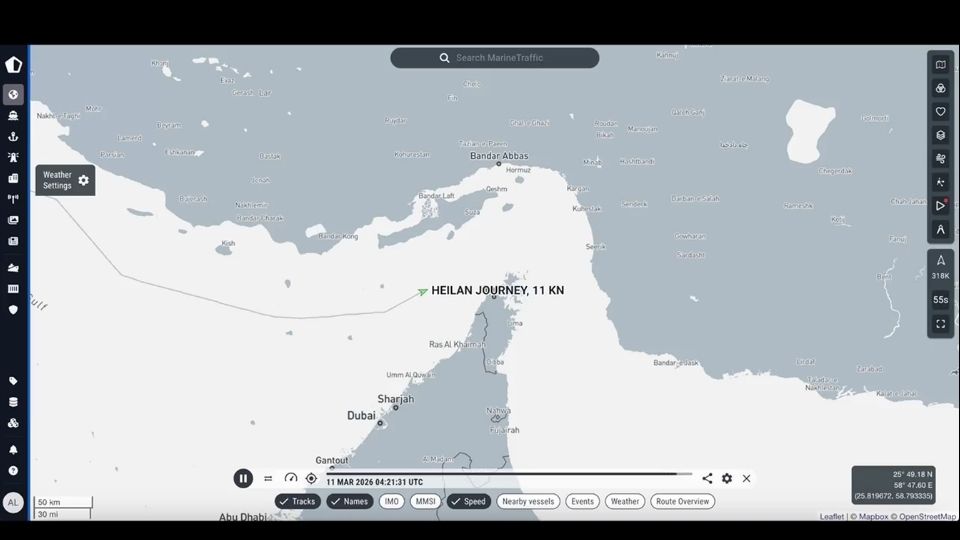This screenshot has width=960, height=540.
Task: Open the Ports anchor icon in sidebar
Action: (13, 137)
